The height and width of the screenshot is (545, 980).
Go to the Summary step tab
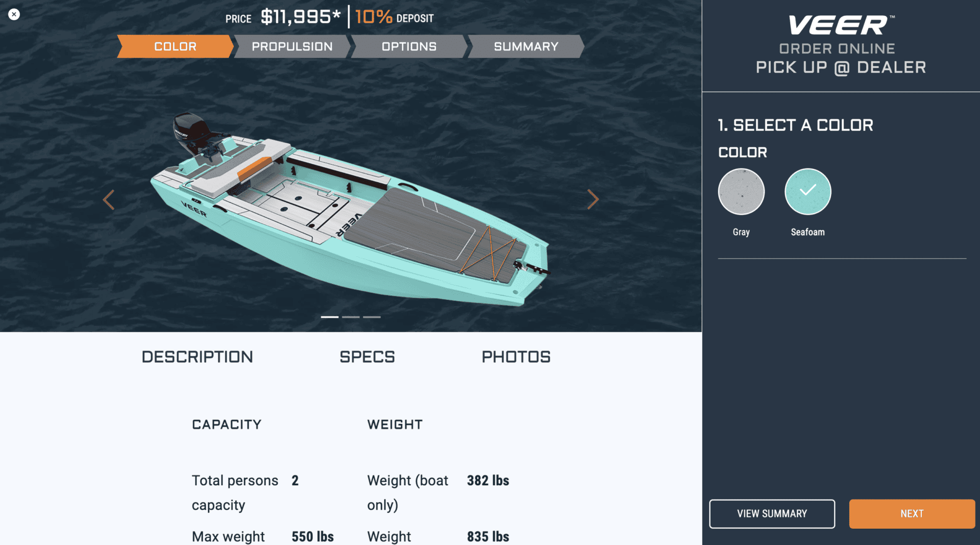[x=526, y=46]
